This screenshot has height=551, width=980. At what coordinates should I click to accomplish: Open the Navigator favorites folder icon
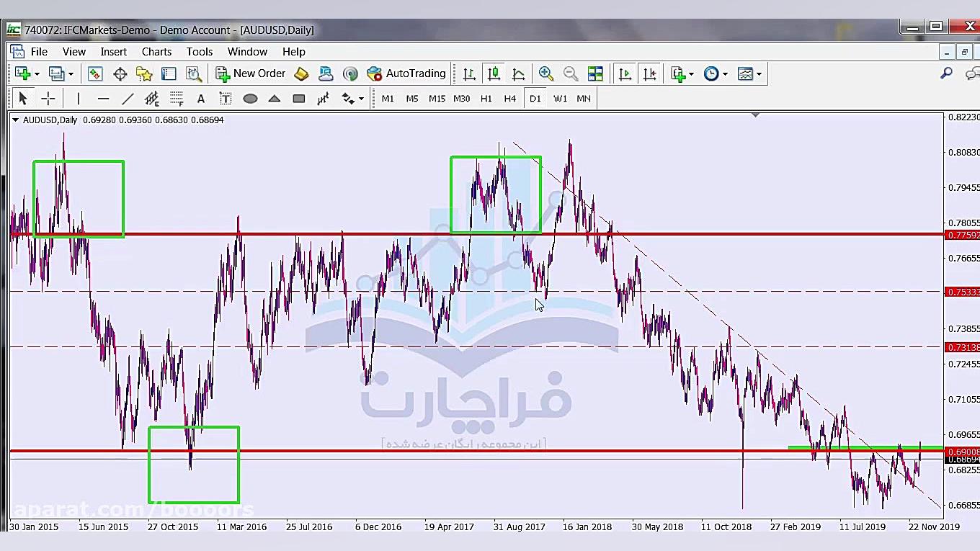click(x=144, y=73)
